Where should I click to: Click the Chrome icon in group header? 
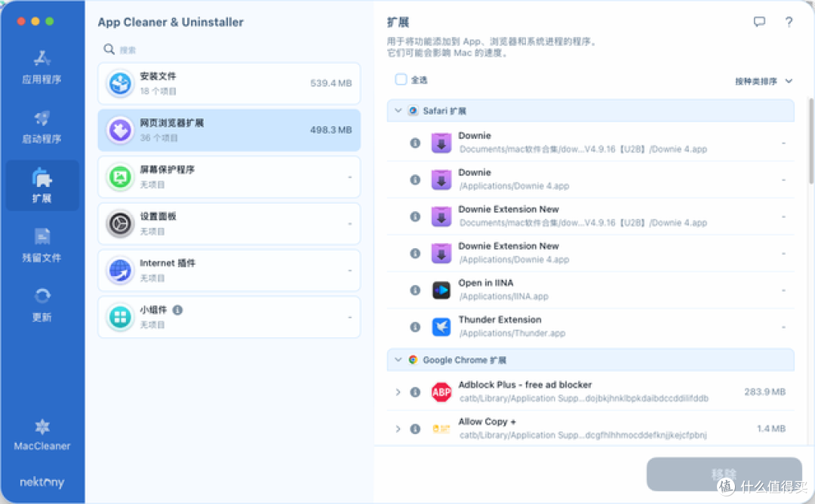click(x=414, y=360)
